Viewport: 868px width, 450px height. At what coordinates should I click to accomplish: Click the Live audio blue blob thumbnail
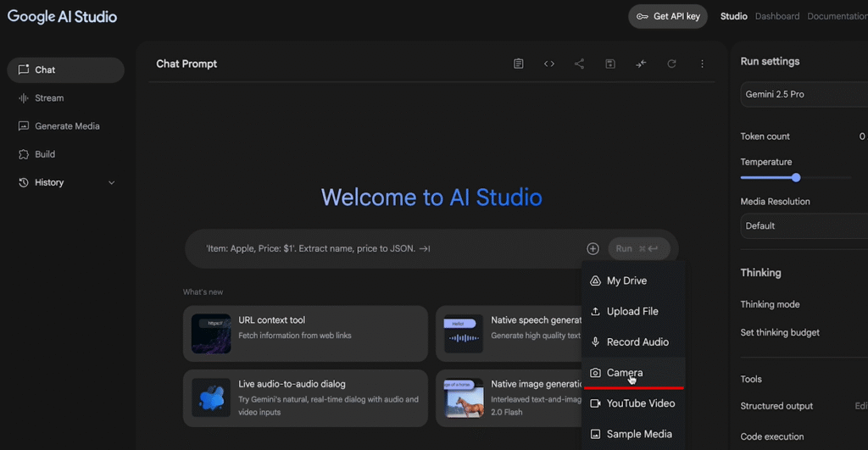[211, 398]
